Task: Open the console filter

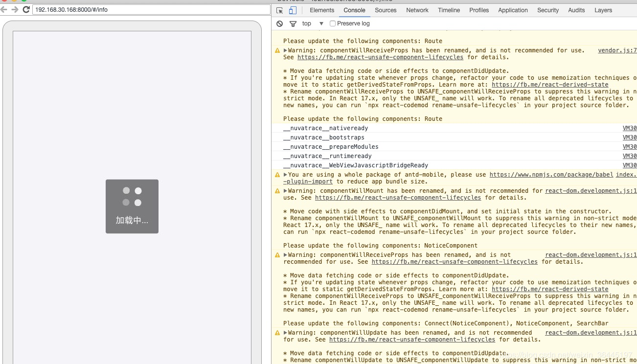Action: point(293,23)
